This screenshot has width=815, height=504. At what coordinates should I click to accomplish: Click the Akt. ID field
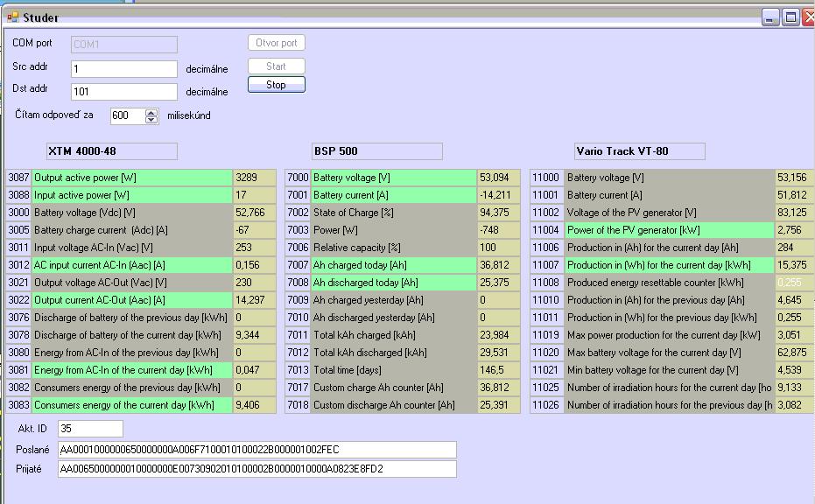[x=90, y=429]
